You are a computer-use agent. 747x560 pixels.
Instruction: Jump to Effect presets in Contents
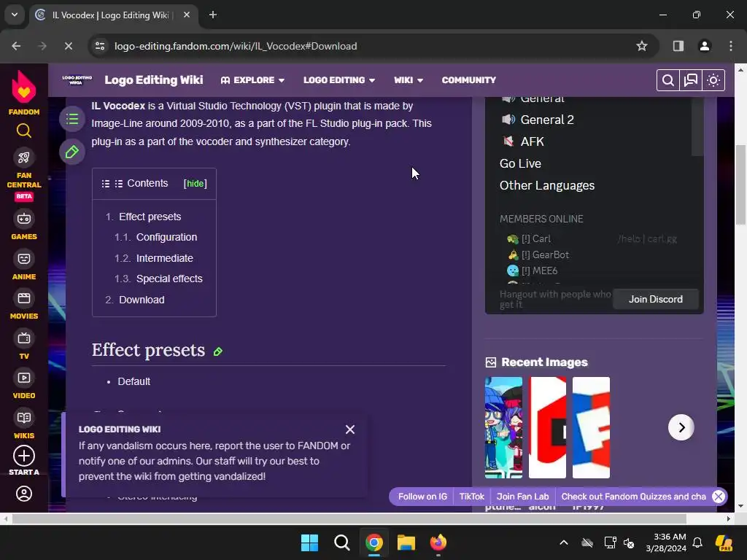(x=150, y=217)
